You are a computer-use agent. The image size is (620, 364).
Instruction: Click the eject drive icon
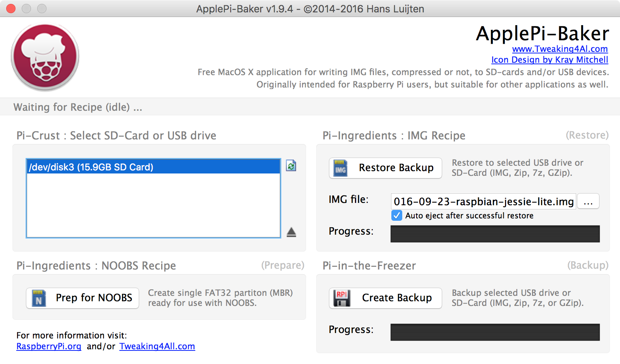point(291,232)
